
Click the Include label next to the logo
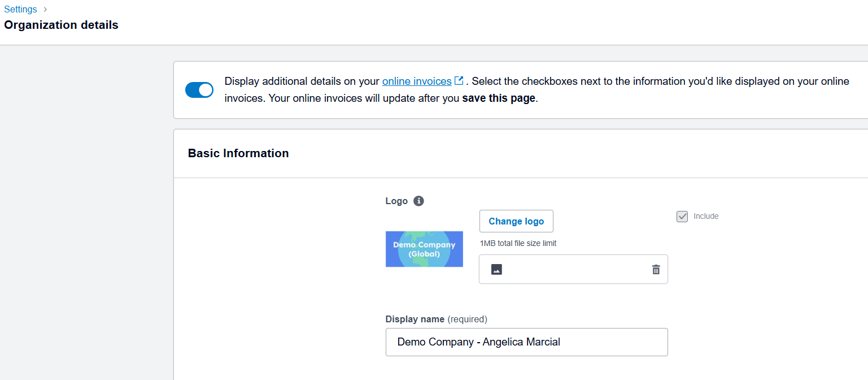pyautogui.click(x=706, y=216)
